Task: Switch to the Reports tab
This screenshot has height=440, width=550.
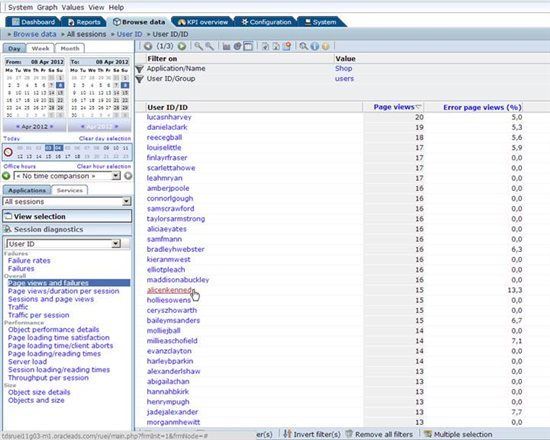Action: (x=84, y=22)
